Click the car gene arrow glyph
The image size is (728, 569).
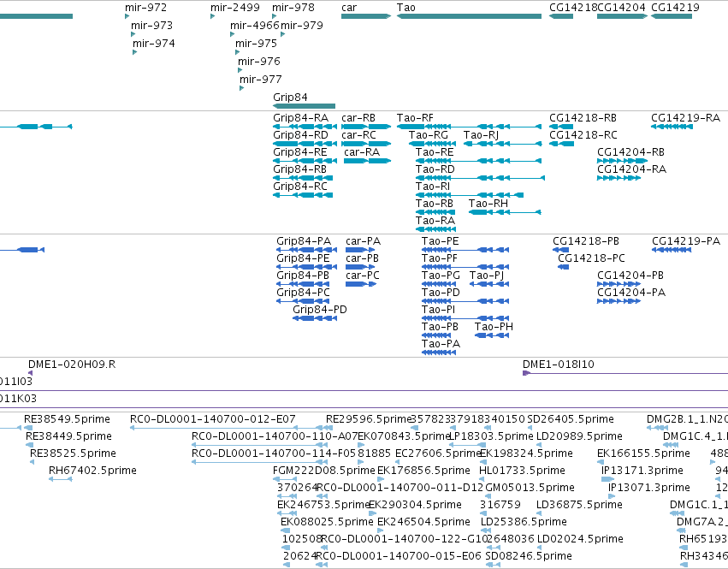(366, 16)
